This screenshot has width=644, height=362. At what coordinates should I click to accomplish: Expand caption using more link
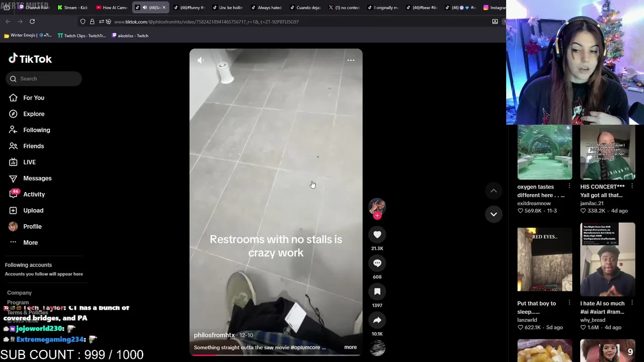(x=350, y=347)
